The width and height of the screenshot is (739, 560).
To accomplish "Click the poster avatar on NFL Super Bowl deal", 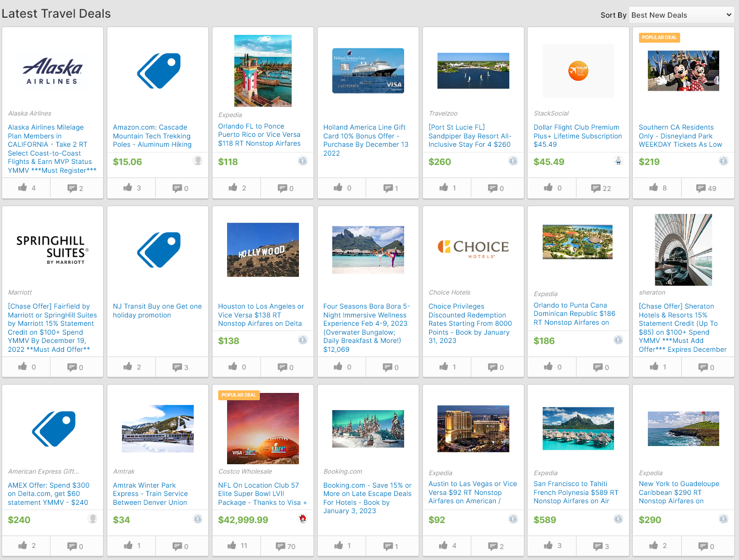I will pos(303,518).
